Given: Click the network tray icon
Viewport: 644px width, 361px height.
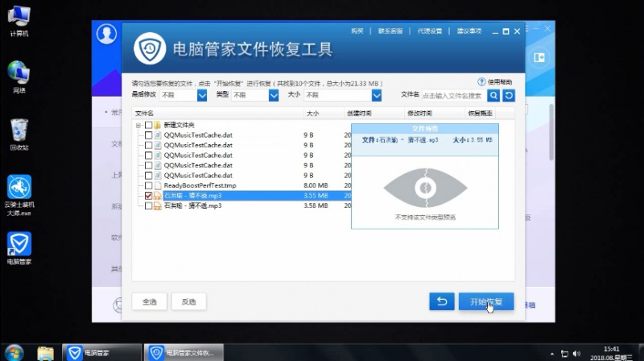Looking at the screenshot, I should point(564,354).
